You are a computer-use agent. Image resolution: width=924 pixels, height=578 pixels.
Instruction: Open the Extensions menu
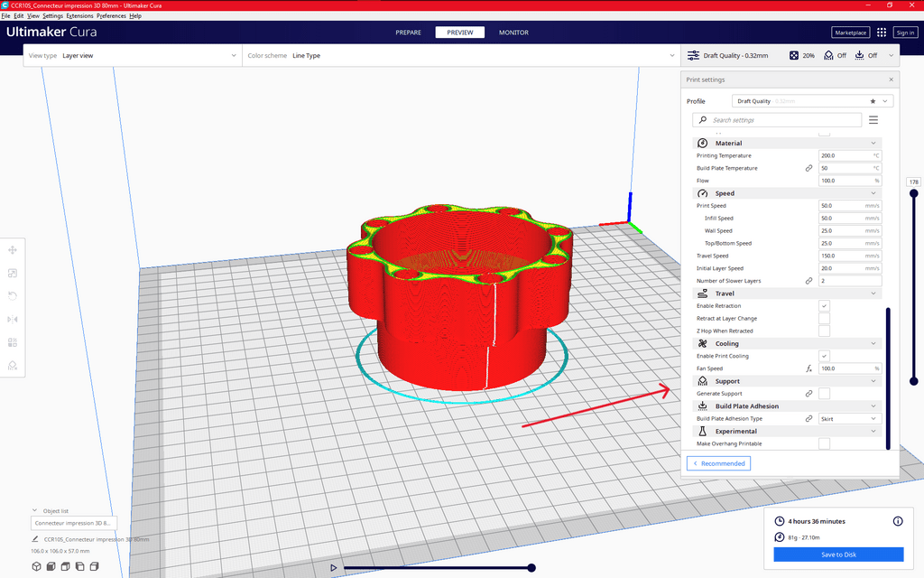click(x=79, y=16)
